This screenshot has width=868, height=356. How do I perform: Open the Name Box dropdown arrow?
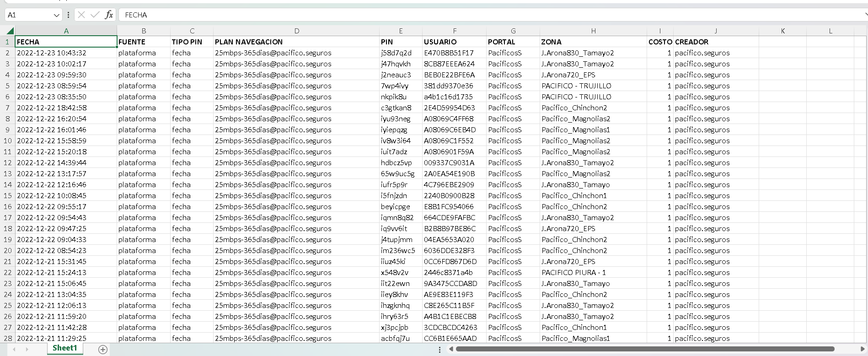point(56,15)
